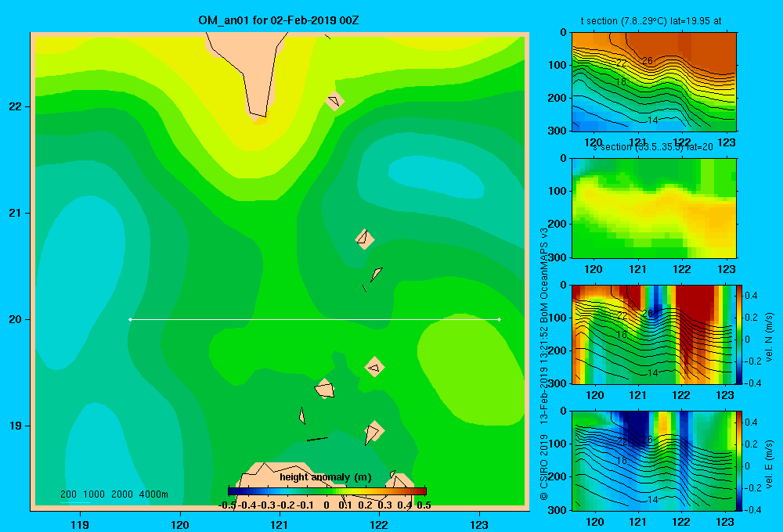Click the northward velocity section plot
This screenshot has width=783, height=532.
click(x=654, y=334)
